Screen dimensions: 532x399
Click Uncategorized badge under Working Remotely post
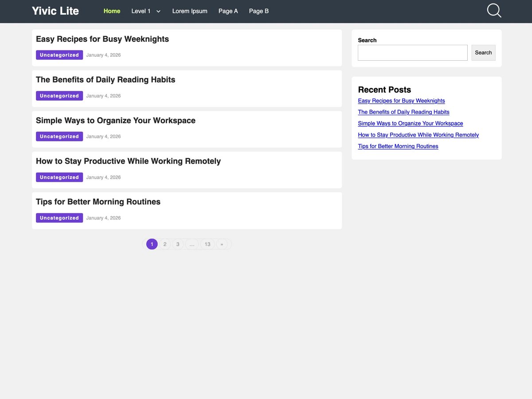coord(59,177)
